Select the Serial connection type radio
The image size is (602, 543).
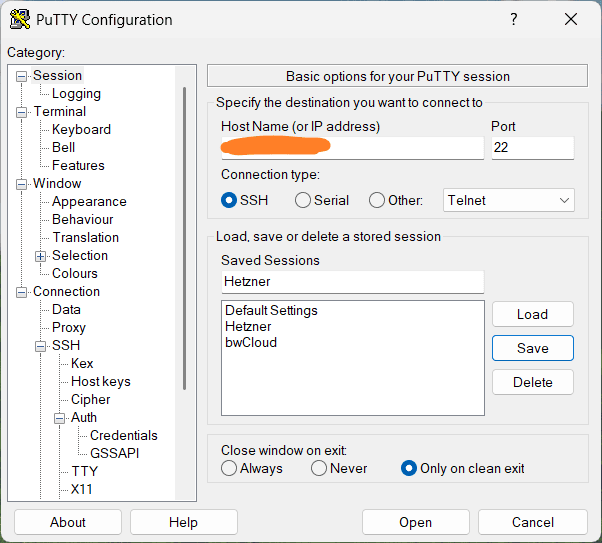coord(303,200)
